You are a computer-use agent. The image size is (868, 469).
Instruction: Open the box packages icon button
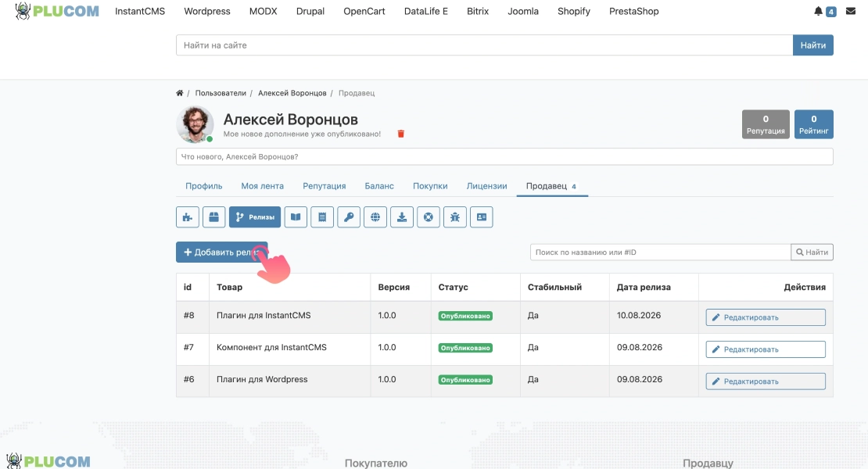point(213,217)
